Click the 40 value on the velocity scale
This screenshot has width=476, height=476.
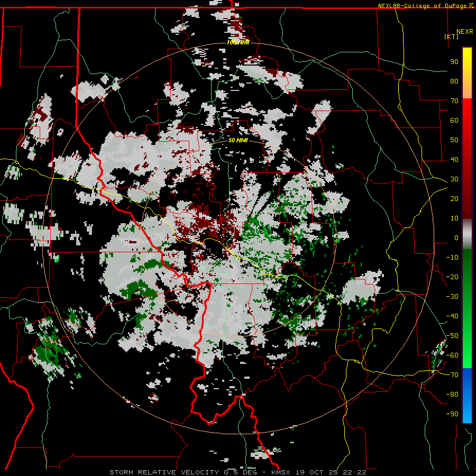[454, 159]
